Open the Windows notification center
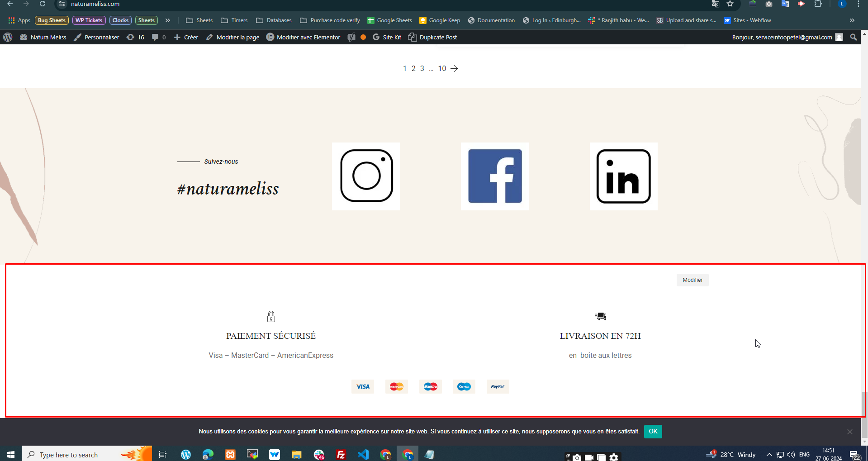This screenshot has height=461, width=868. (x=854, y=455)
